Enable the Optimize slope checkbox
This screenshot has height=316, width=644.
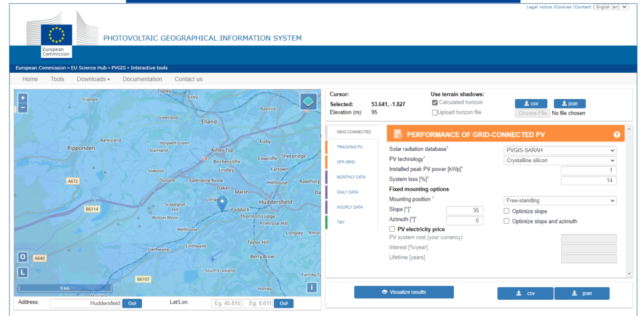[507, 211]
